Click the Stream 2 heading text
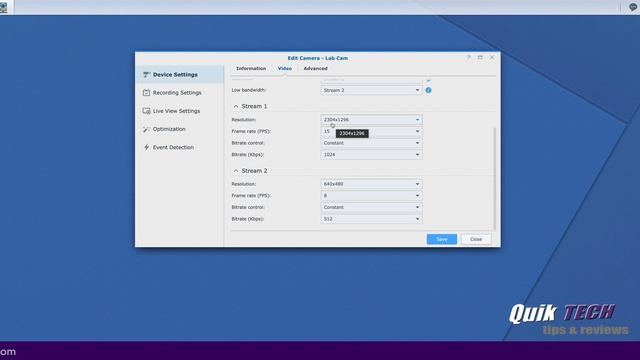 click(254, 171)
